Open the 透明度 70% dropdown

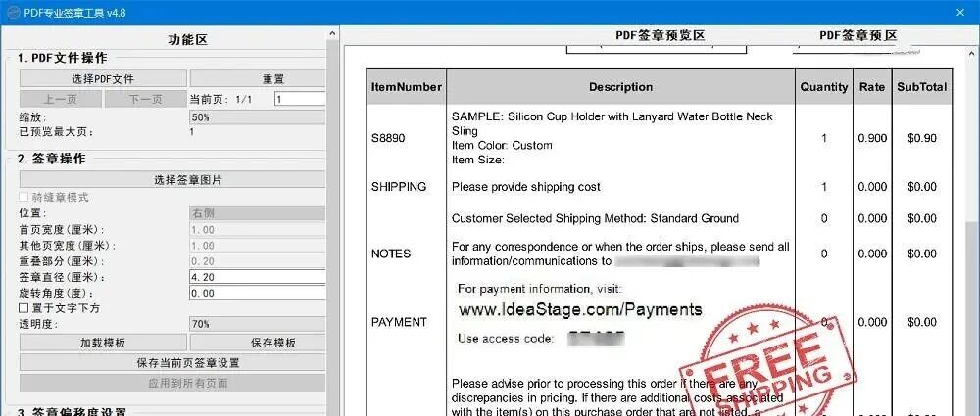click(257, 324)
